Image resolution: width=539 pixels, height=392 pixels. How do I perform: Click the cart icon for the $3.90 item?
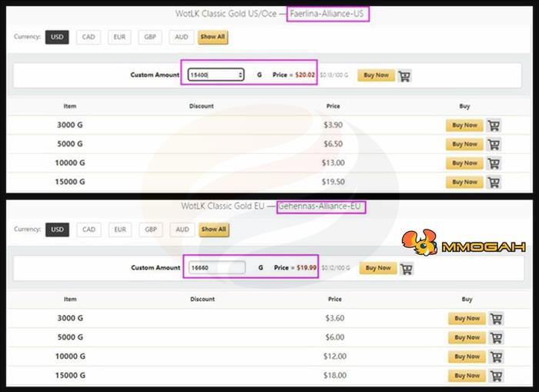tap(494, 125)
